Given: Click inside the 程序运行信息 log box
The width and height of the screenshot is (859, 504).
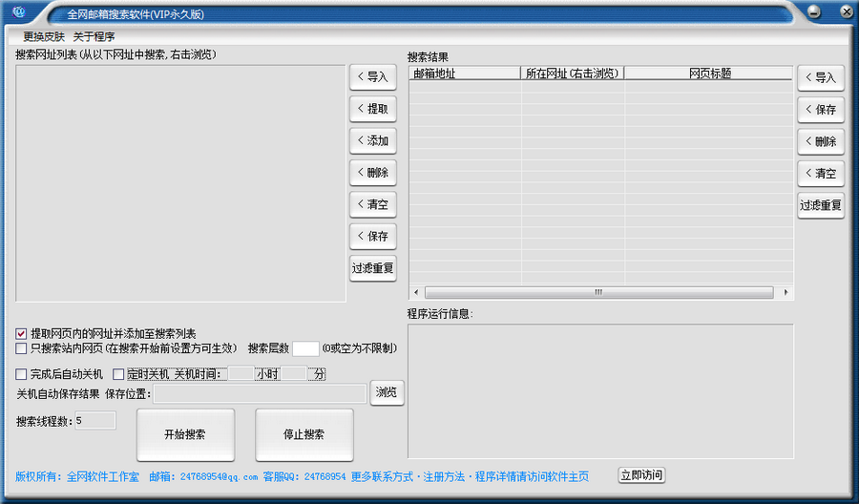Looking at the screenshot, I should pyautogui.click(x=600, y=391).
